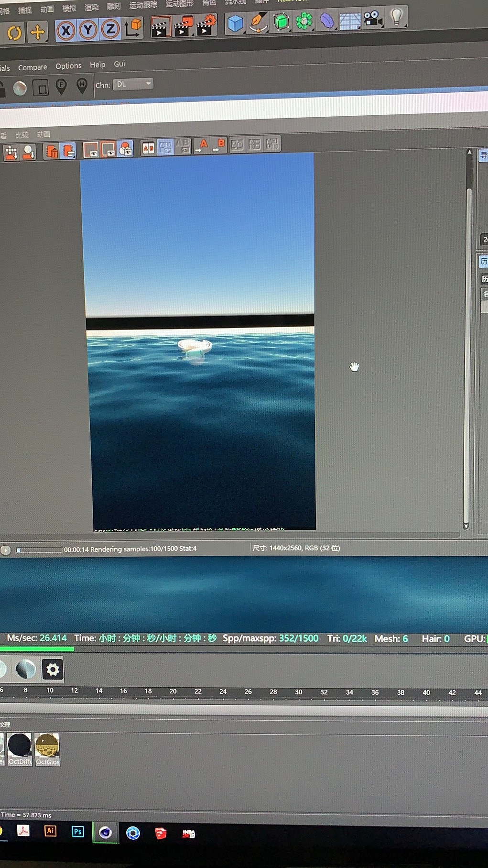Open the Compare menu in Live Viewer

pyautogui.click(x=33, y=67)
